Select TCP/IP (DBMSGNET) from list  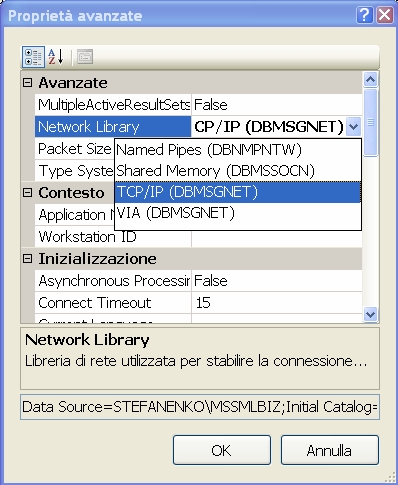pyautogui.click(x=238, y=192)
